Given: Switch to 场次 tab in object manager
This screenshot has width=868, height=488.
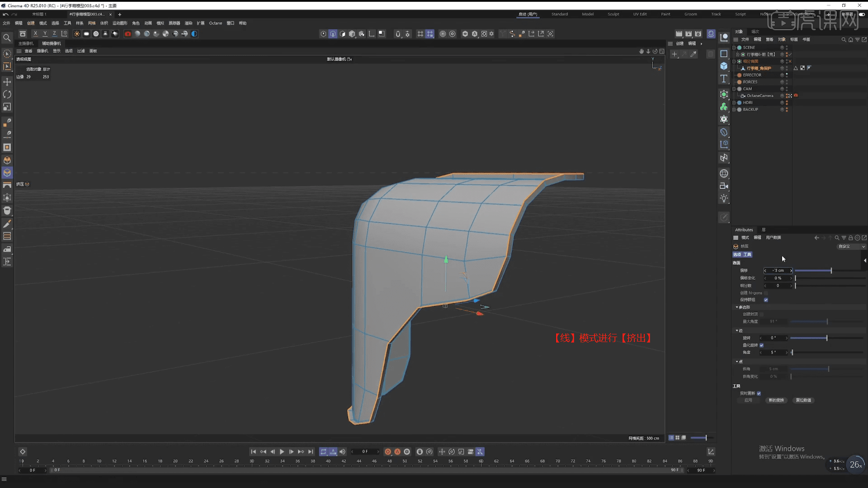Looking at the screenshot, I should [x=755, y=32].
